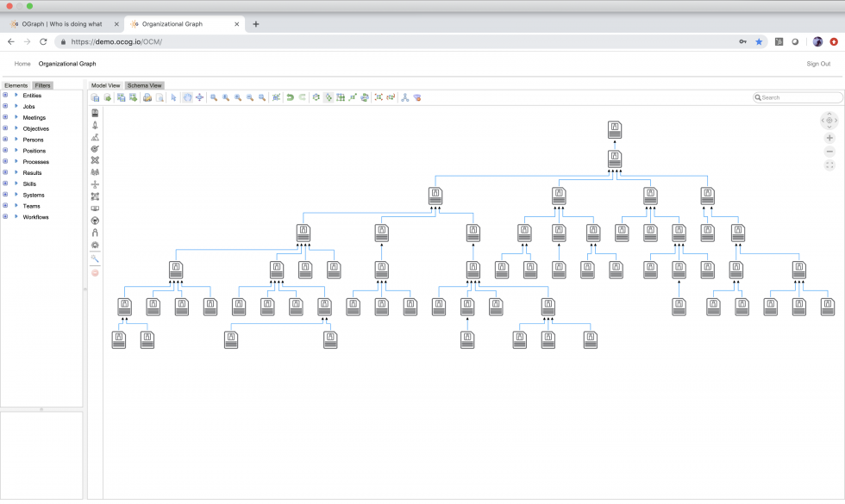
Task: Undo last action with green arrow icon
Action: tap(287, 97)
